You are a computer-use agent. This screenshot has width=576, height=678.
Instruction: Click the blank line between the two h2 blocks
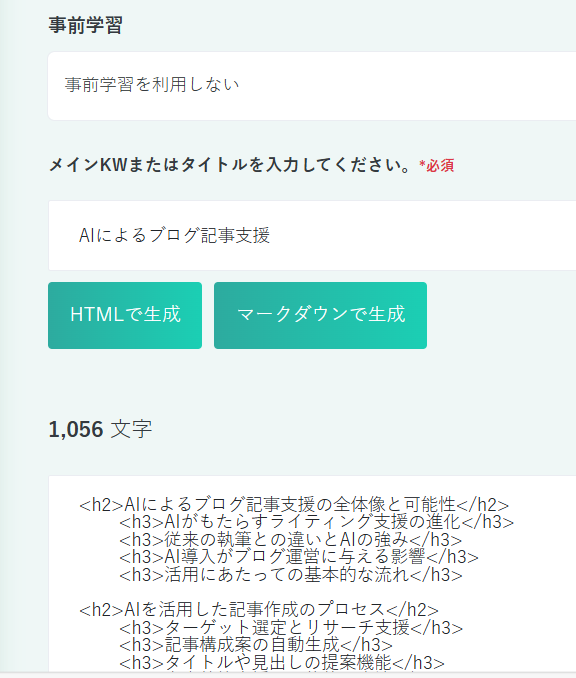tap(312, 592)
